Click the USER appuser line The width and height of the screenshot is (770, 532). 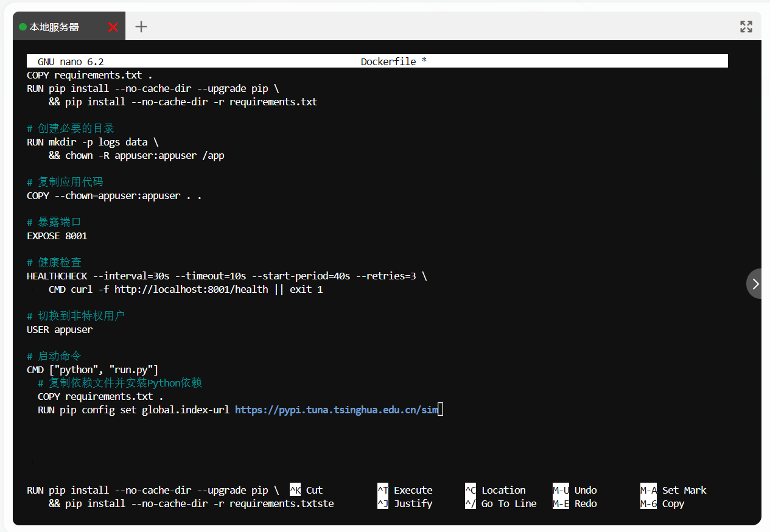click(x=60, y=329)
